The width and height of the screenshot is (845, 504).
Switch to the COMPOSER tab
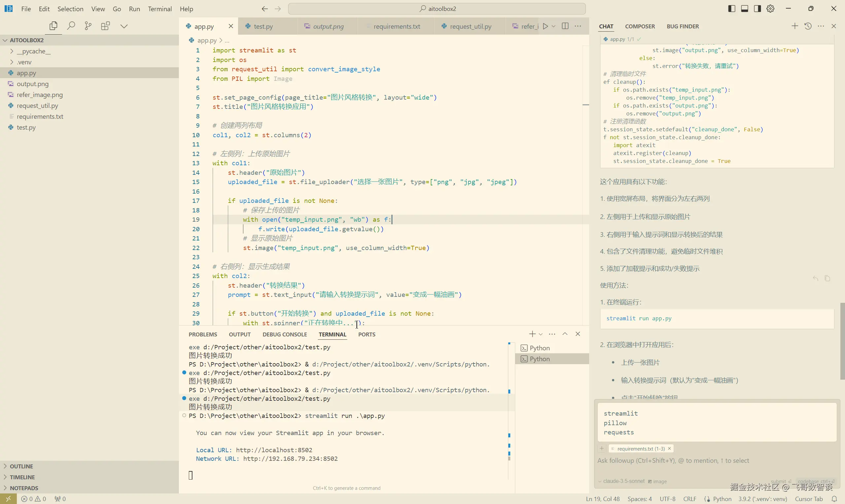640,26
